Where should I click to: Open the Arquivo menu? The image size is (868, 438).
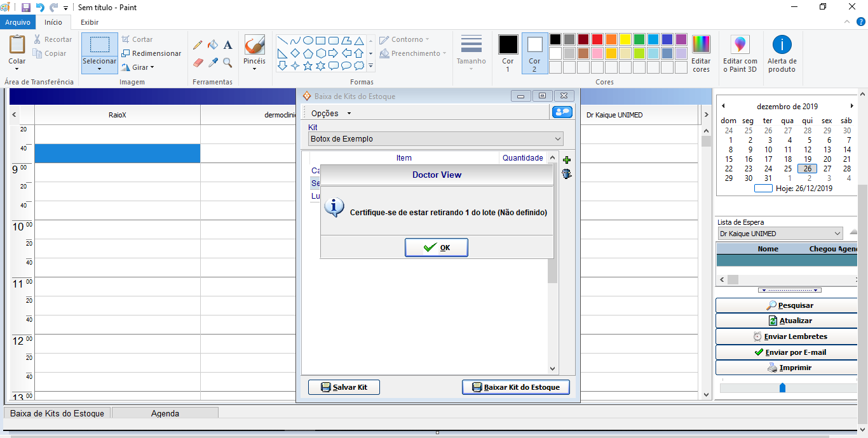tap(18, 22)
